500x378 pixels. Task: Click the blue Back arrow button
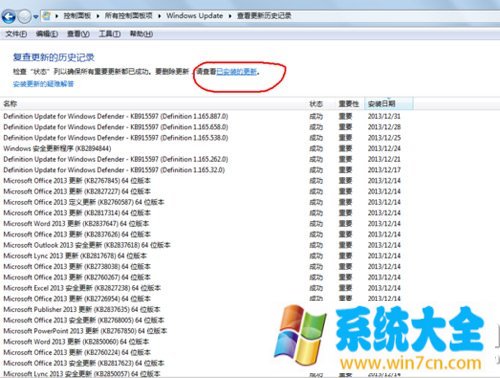click(9, 16)
